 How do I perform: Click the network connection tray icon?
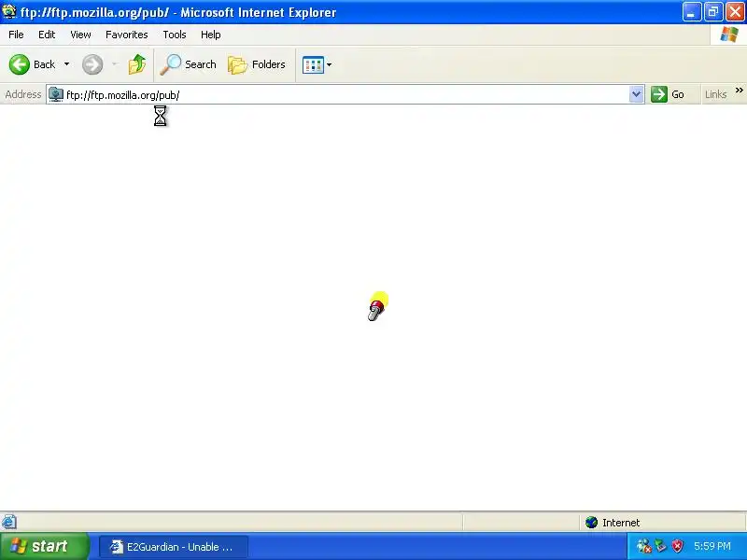click(x=643, y=546)
